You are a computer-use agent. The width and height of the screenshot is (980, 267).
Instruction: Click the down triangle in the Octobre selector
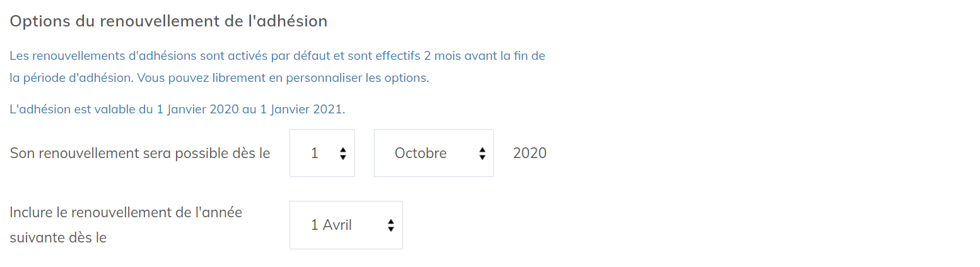482,157
